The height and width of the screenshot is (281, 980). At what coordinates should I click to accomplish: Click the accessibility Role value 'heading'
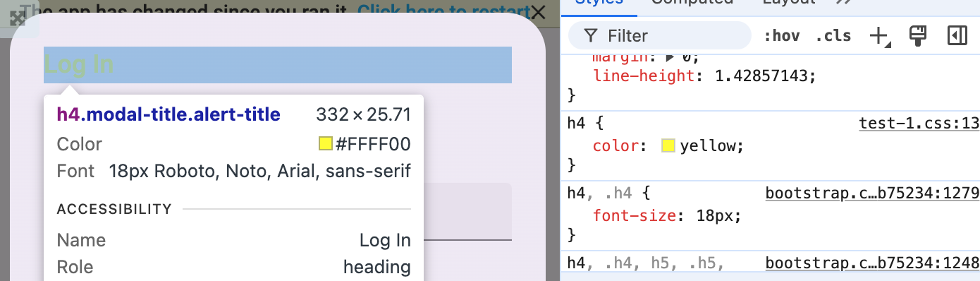coord(376,267)
